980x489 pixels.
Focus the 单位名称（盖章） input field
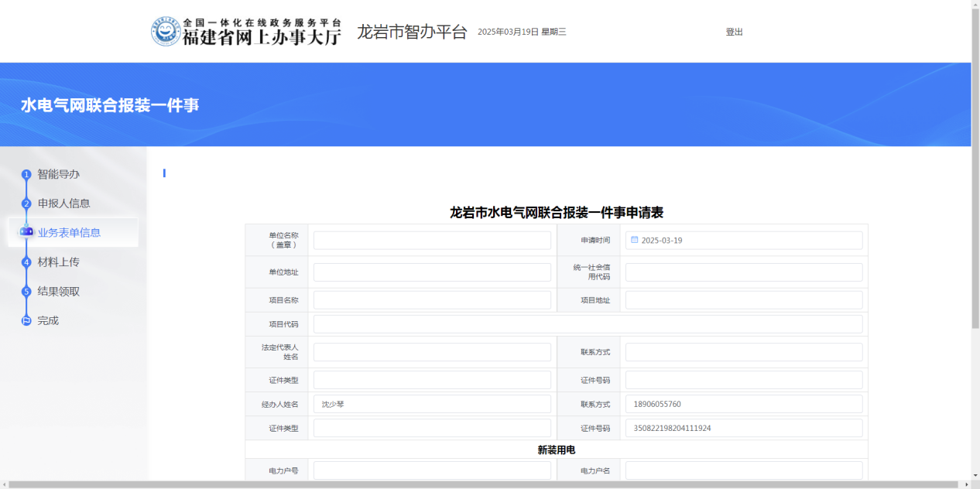[x=432, y=241]
